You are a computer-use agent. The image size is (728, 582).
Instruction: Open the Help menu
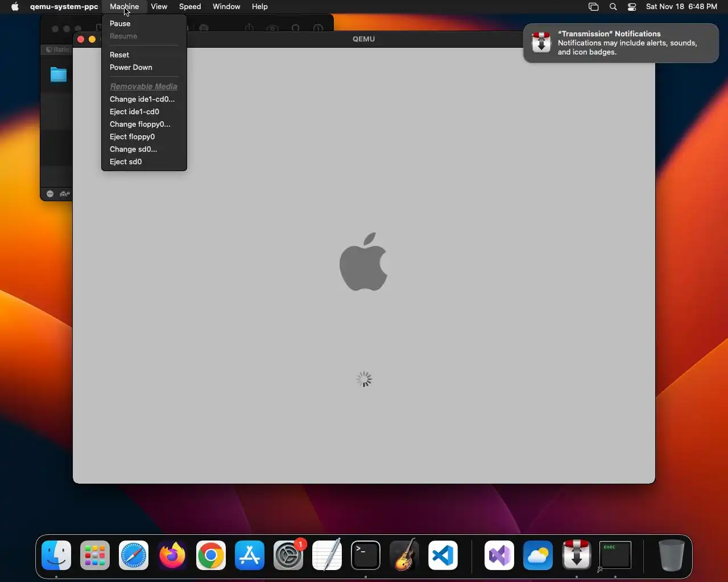click(x=259, y=7)
